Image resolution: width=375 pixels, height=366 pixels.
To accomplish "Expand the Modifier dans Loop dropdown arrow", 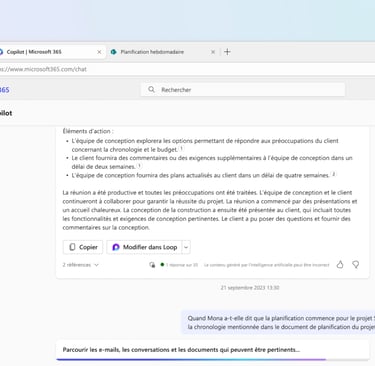I will tap(186, 247).
